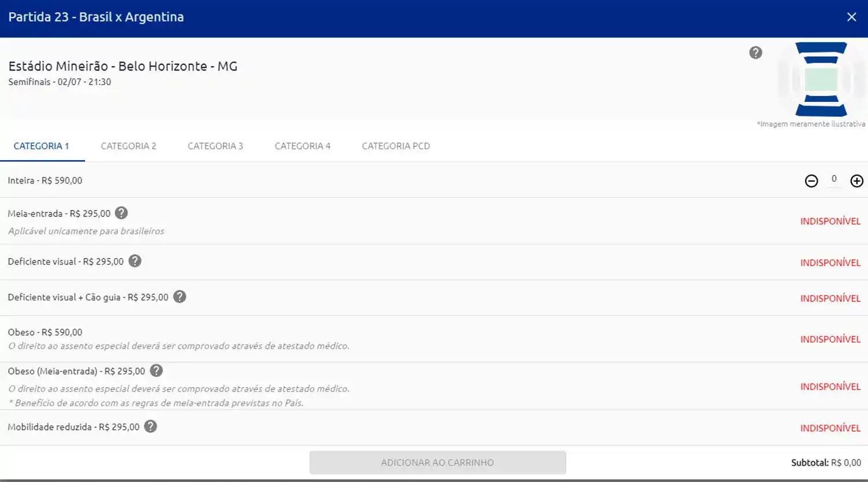Image resolution: width=868 pixels, height=482 pixels.
Task: View the CATEGORIA PCD tab
Action: pyautogui.click(x=396, y=146)
